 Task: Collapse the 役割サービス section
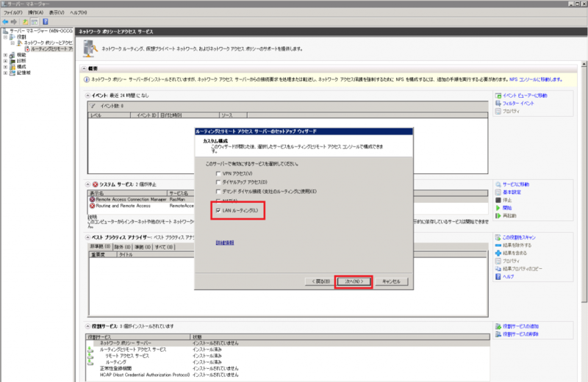(87, 326)
